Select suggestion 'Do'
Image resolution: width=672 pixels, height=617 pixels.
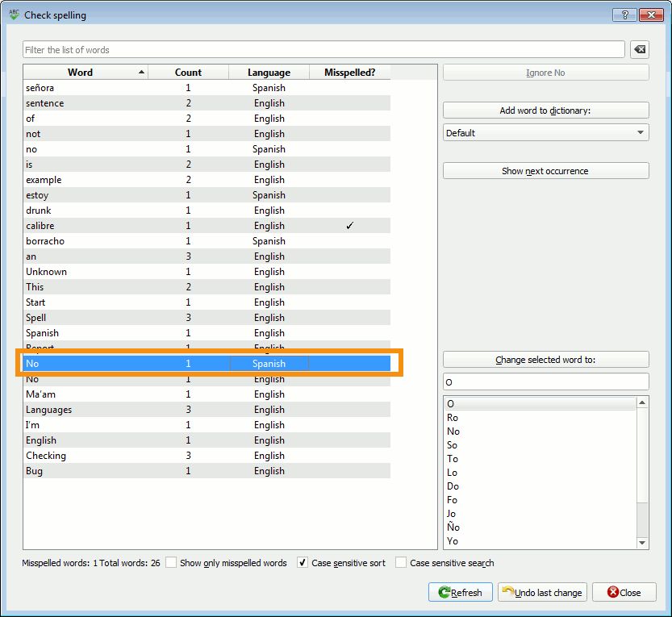pos(540,486)
